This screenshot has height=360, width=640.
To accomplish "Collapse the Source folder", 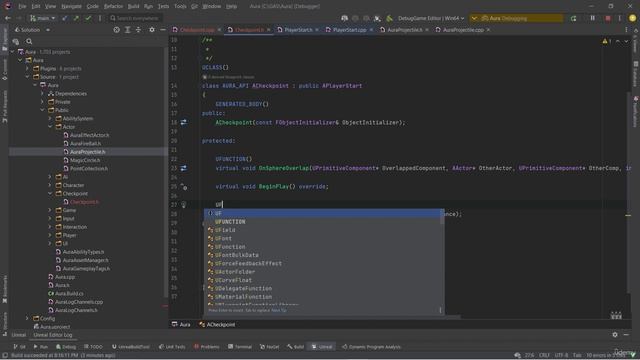I will (27, 77).
